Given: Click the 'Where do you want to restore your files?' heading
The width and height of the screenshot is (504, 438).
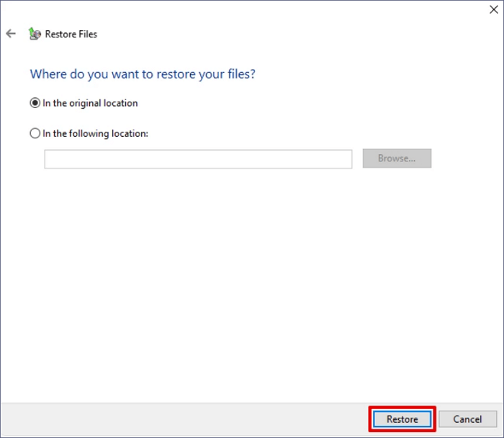Looking at the screenshot, I should click(x=143, y=73).
